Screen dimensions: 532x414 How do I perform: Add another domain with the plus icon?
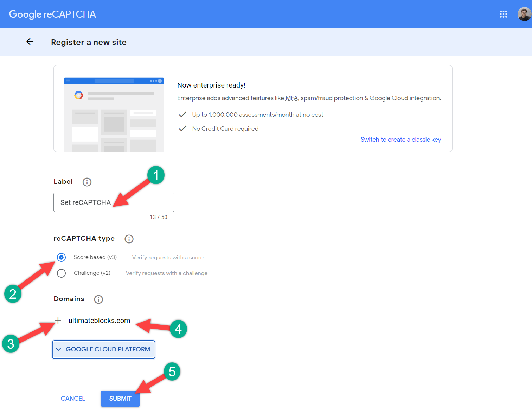coord(58,321)
